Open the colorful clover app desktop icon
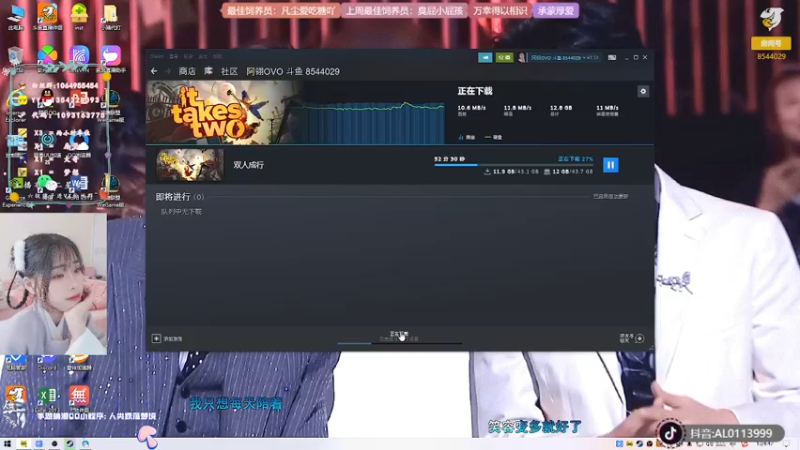Image resolution: width=800 pixels, height=450 pixels. coord(47,56)
